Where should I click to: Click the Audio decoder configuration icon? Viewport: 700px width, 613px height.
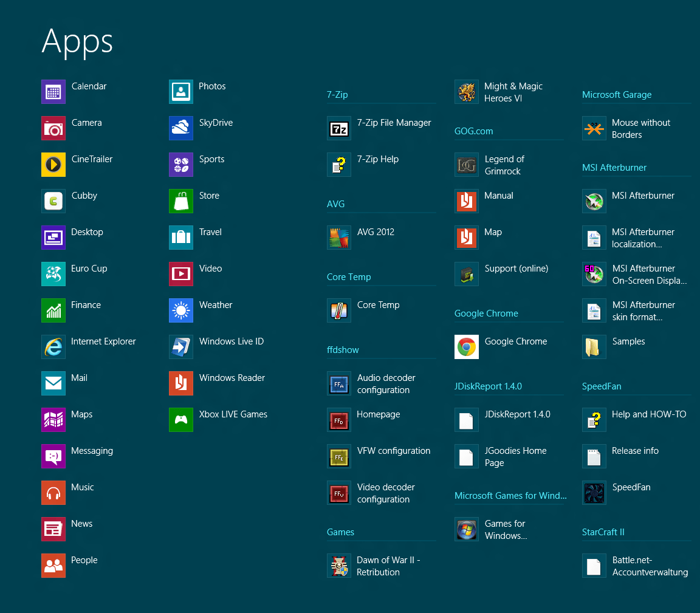pos(339,383)
